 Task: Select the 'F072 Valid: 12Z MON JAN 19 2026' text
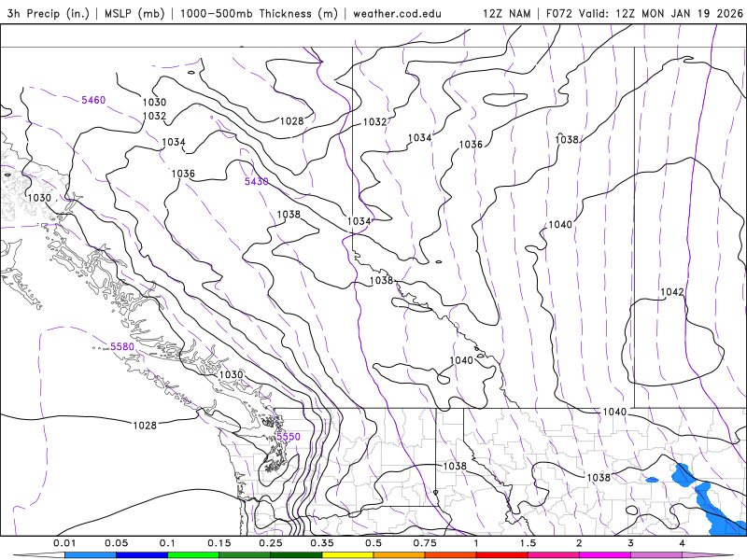pyautogui.click(x=644, y=13)
